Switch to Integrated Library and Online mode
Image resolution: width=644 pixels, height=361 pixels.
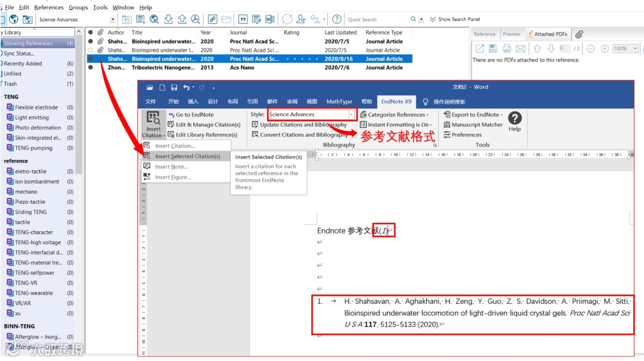click(27, 19)
